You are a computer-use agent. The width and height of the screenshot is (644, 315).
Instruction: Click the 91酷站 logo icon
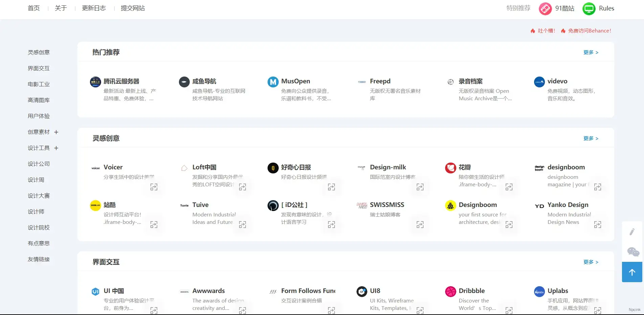tap(545, 8)
